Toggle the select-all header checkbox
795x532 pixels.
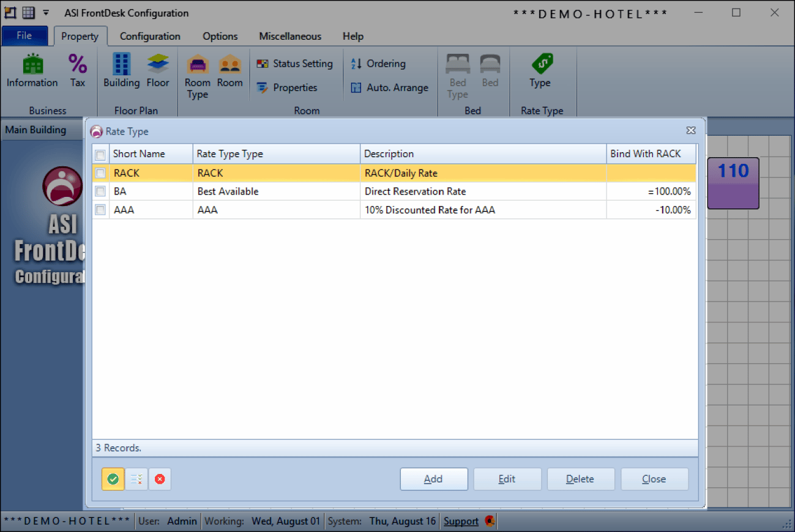click(x=101, y=155)
